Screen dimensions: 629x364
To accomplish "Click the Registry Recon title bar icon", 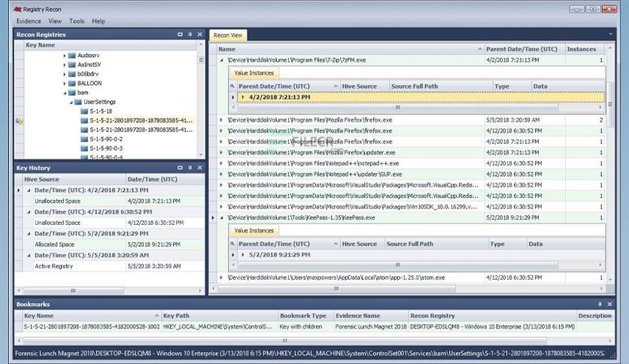I will [17, 9].
